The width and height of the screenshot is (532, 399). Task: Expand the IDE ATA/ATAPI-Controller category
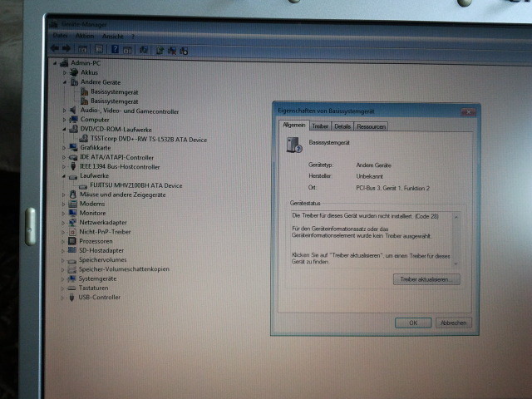64,157
